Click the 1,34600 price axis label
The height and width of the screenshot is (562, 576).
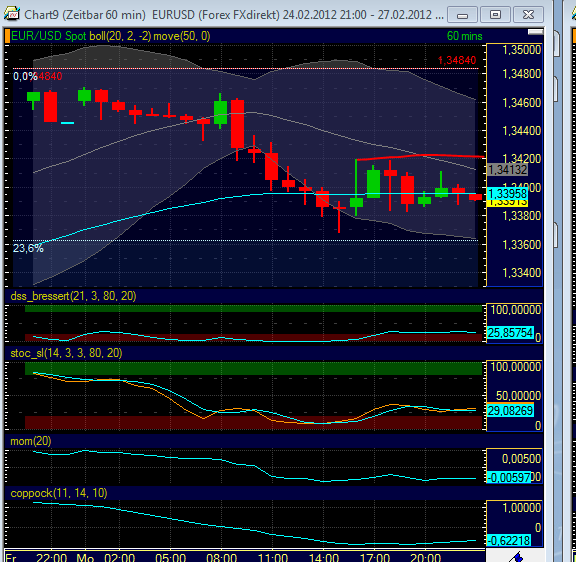pyautogui.click(x=521, y=102)
